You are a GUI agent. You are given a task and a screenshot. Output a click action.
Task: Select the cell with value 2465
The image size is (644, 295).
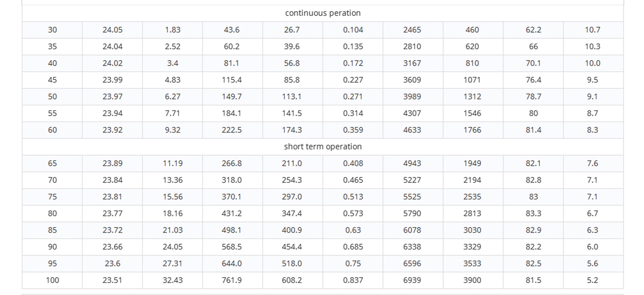point(412,30)
